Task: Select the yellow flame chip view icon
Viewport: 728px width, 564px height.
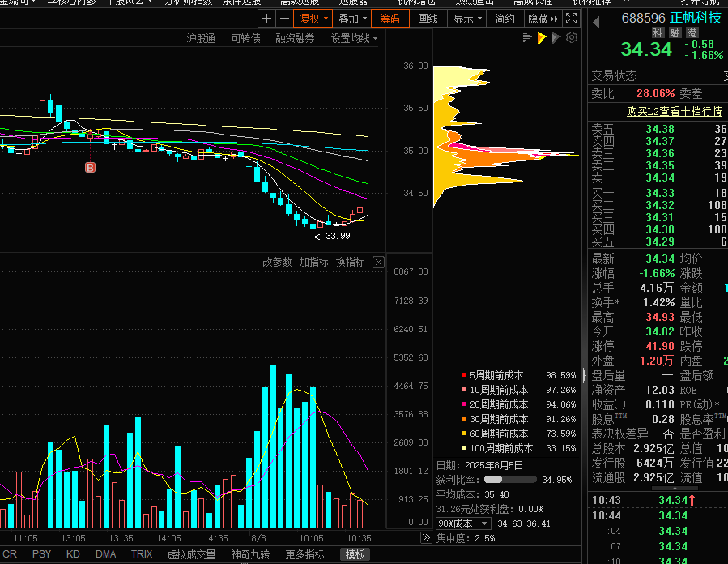Action: 542,37
